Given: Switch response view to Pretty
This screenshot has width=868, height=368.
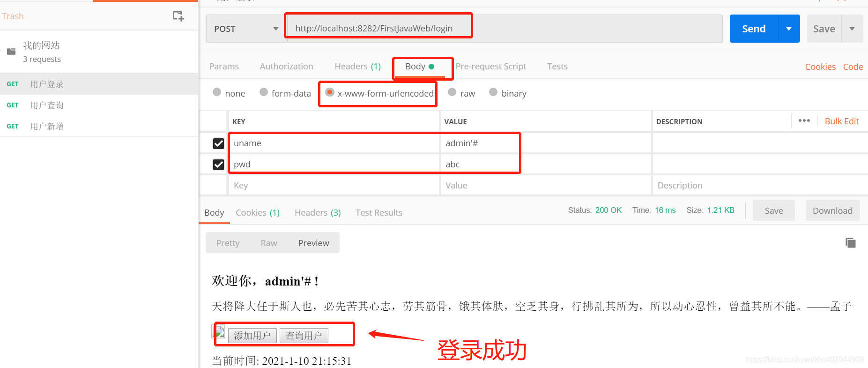Looking at the screenshot, I should (228, 243).
